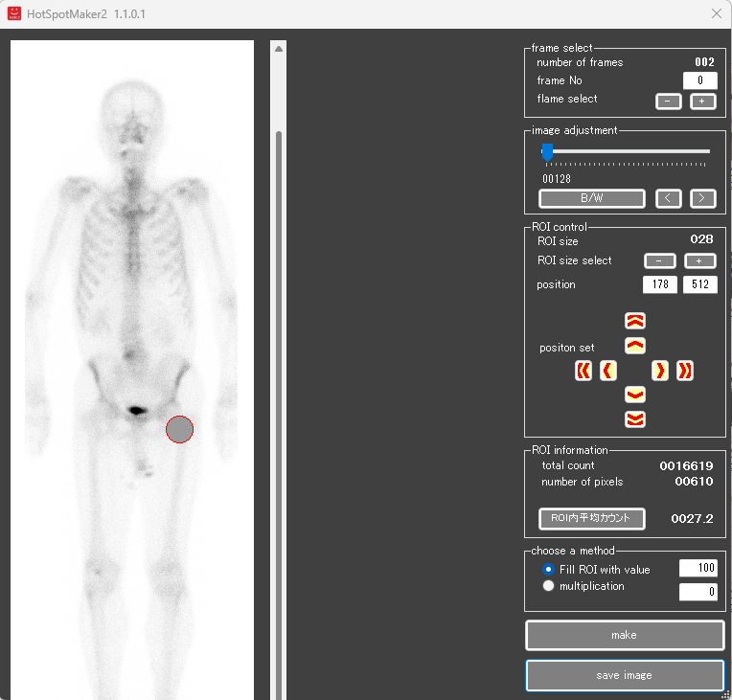Move ROI down by large step (double down arrow)
This screenshot has width=732, height=700.
(635, 419)
